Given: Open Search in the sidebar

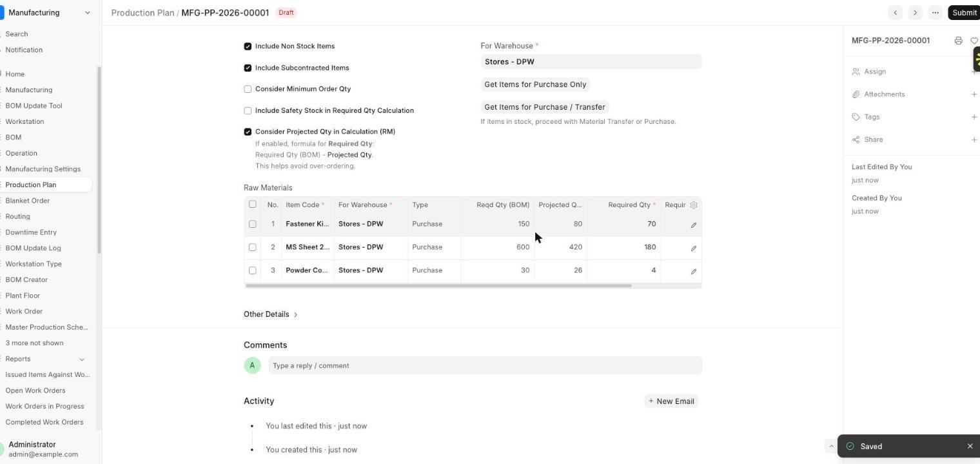Looking at the screenshot, I should 17,34.
